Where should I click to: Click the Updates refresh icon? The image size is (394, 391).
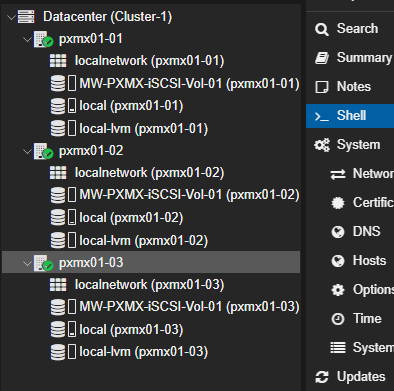point(322,377)
